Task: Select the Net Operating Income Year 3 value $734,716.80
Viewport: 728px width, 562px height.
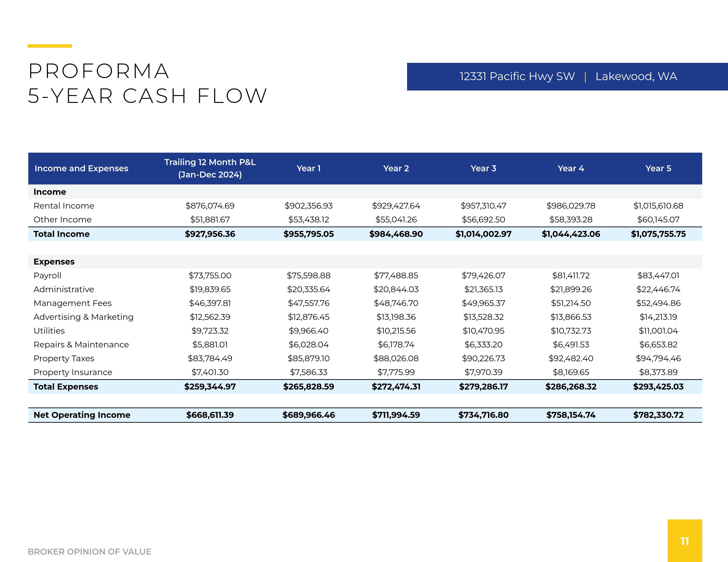Action: (483, 415)
